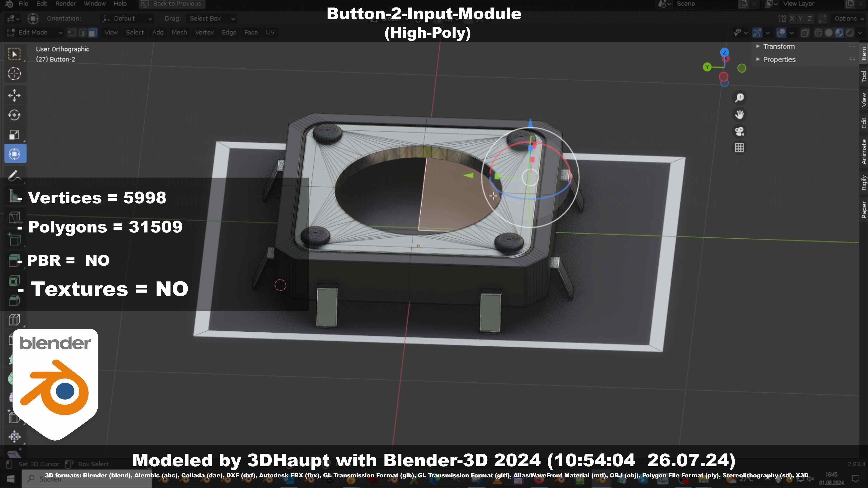Click the pan view hand icon
This screenshot has height=488, width=868.
(739, 115)
